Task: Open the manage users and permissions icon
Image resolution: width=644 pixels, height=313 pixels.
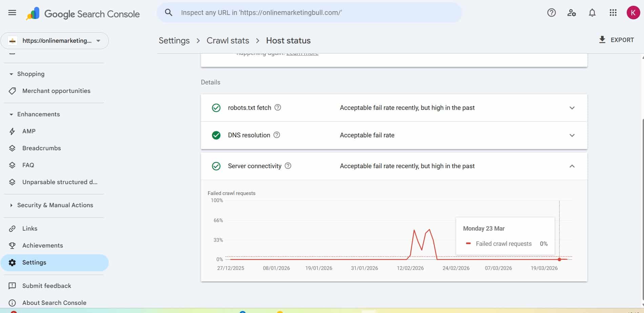Action: click(571, 13)
